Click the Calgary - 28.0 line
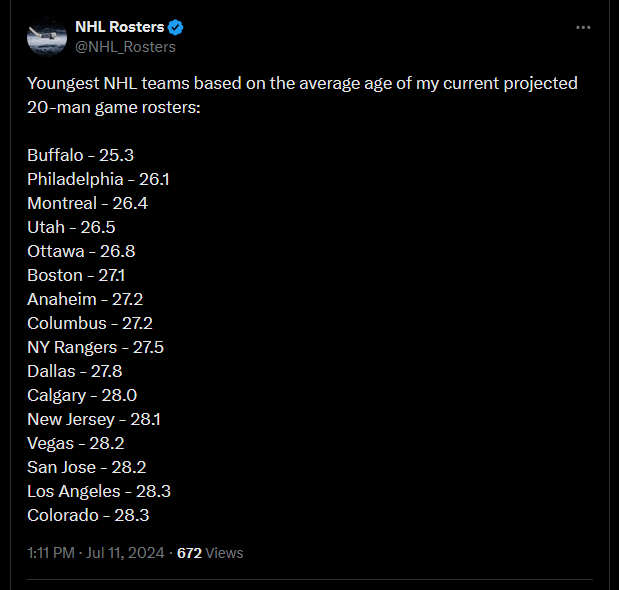This screenshot has width=619, height=590. pos(82,395)
